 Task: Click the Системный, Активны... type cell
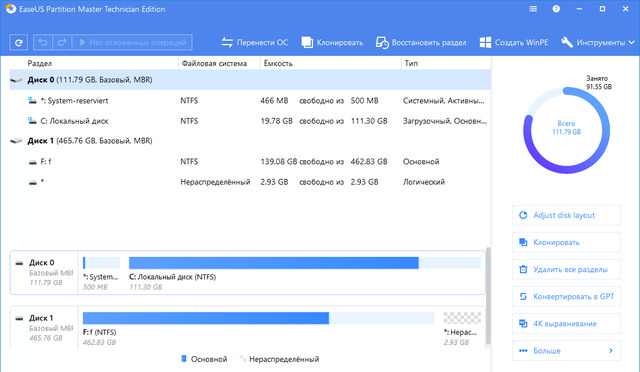pyautogui.click(x=444, y=100)
